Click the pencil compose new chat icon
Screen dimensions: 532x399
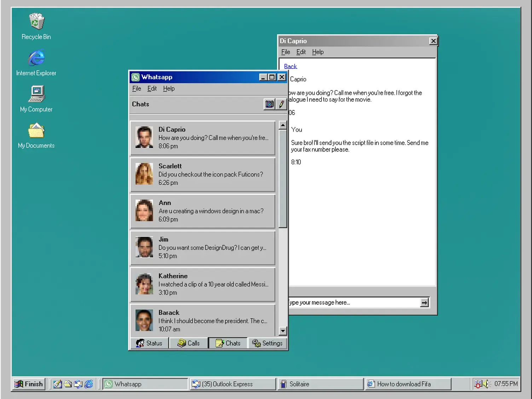pyautogui.click(x=282, y=104)
